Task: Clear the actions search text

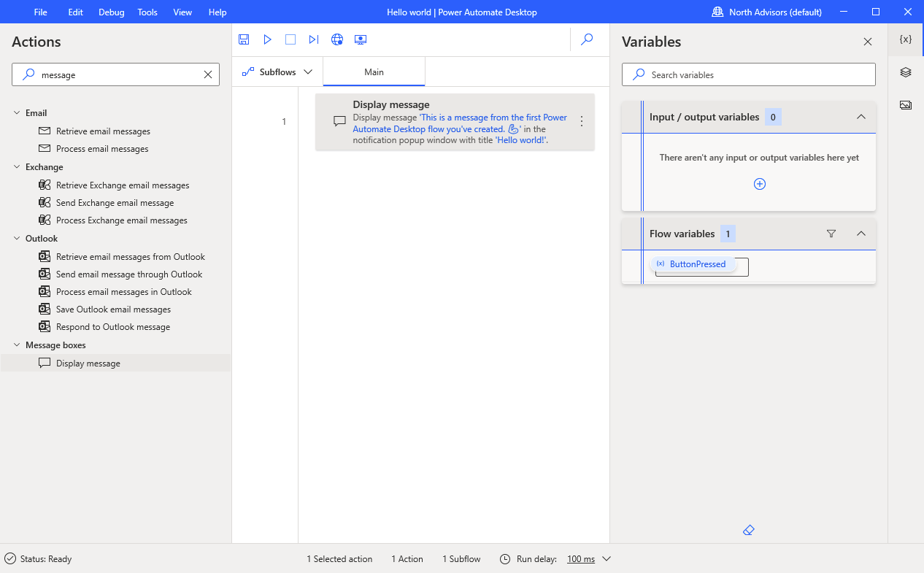Action: (x=208, y=74)
